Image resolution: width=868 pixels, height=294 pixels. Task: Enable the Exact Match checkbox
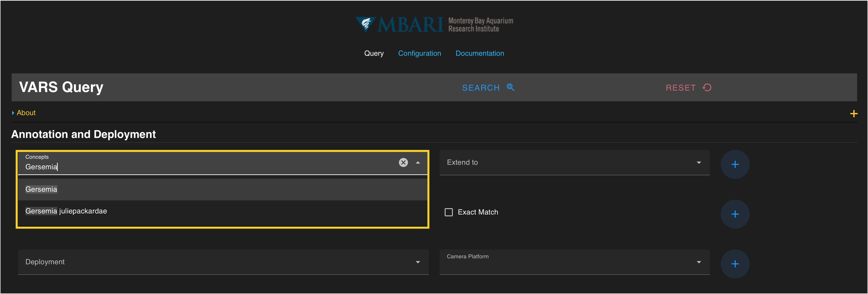448,212
